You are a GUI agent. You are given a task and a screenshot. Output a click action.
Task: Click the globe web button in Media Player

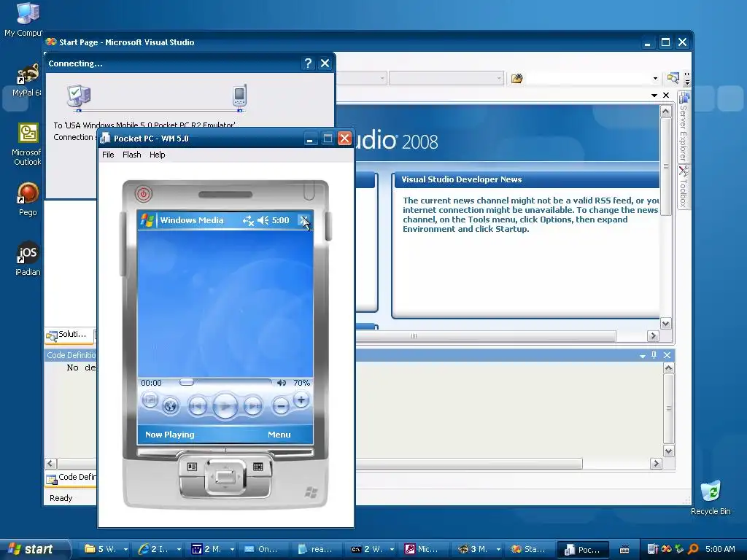tap(170, 405)
